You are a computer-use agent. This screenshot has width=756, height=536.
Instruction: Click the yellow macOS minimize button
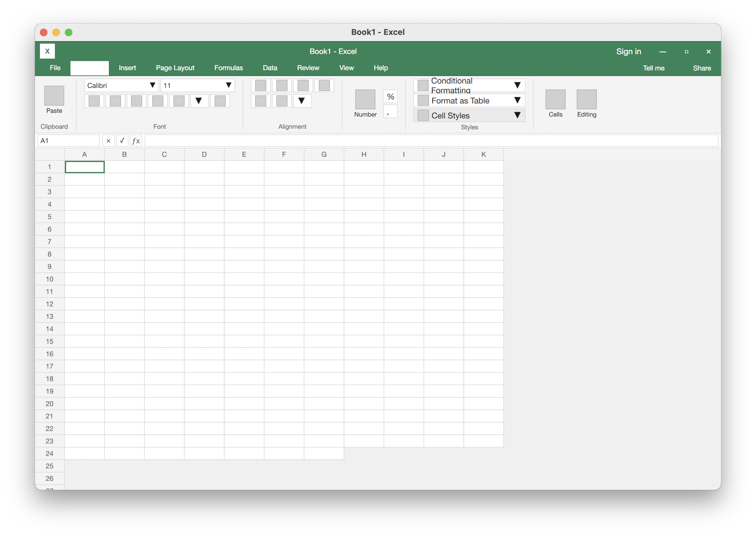point(56,32)
